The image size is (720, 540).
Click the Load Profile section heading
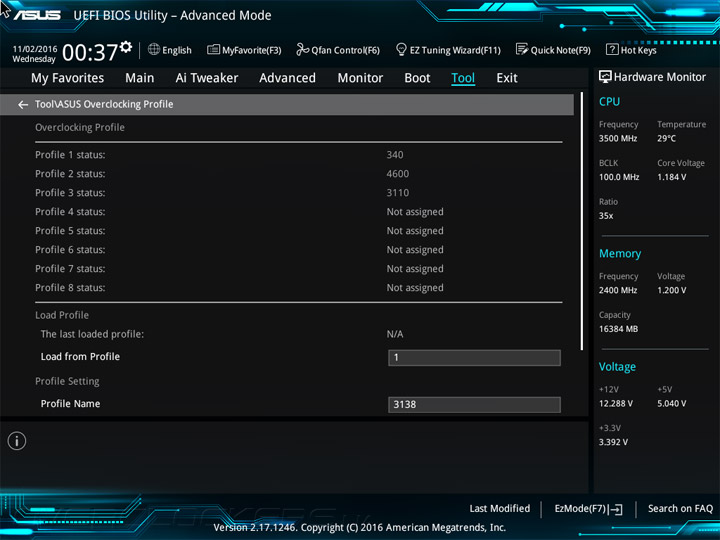click(x=62, y=315)
